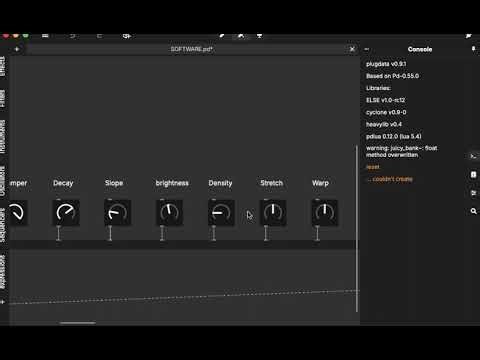Viewport: 480px width, 360px height.
Task: Select the Warp label comment
Action: [320, 183]
